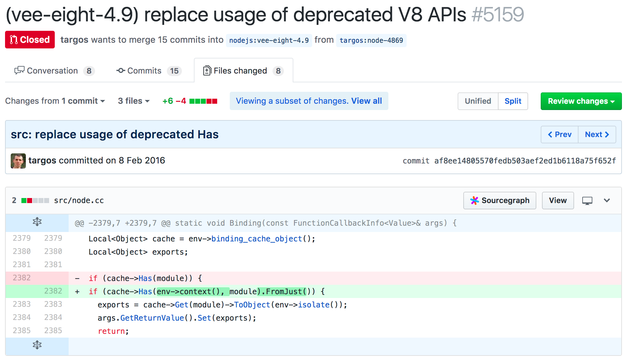Click the Sourcegraph button

point(499,201)
